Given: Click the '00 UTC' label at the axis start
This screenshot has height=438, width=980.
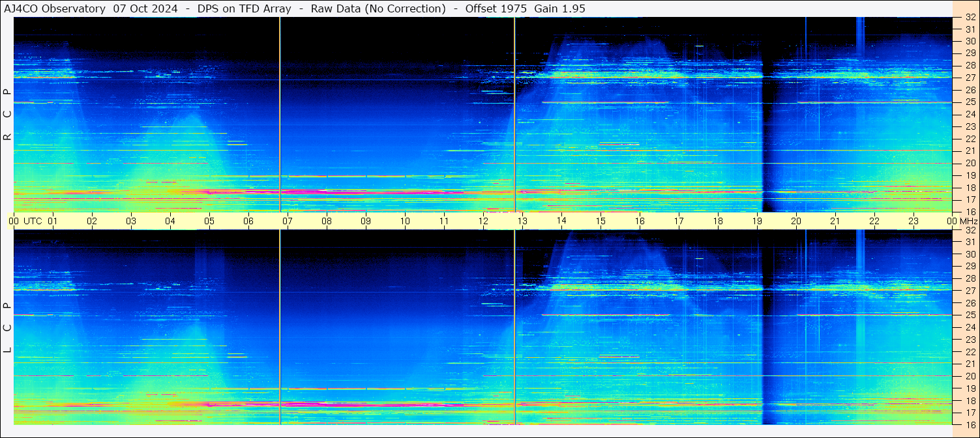Looking at the screenshot, I should pyautogui.click(x=25, y=221).
